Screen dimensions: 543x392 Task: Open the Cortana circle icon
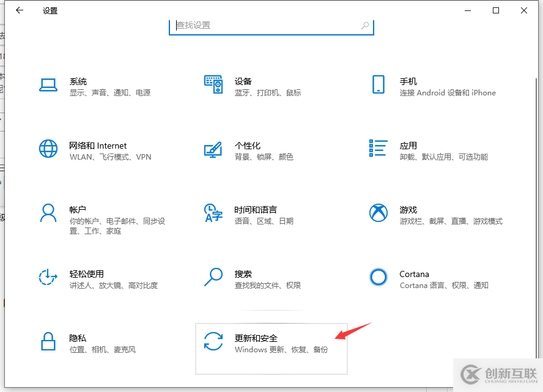[378, 277]
